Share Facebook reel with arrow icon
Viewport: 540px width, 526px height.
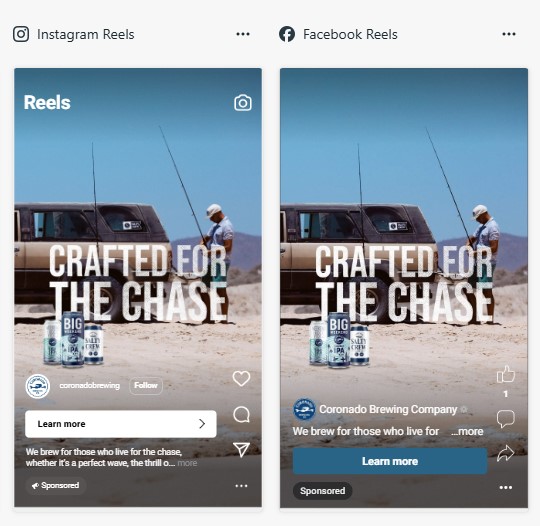(x=506, y=454)
